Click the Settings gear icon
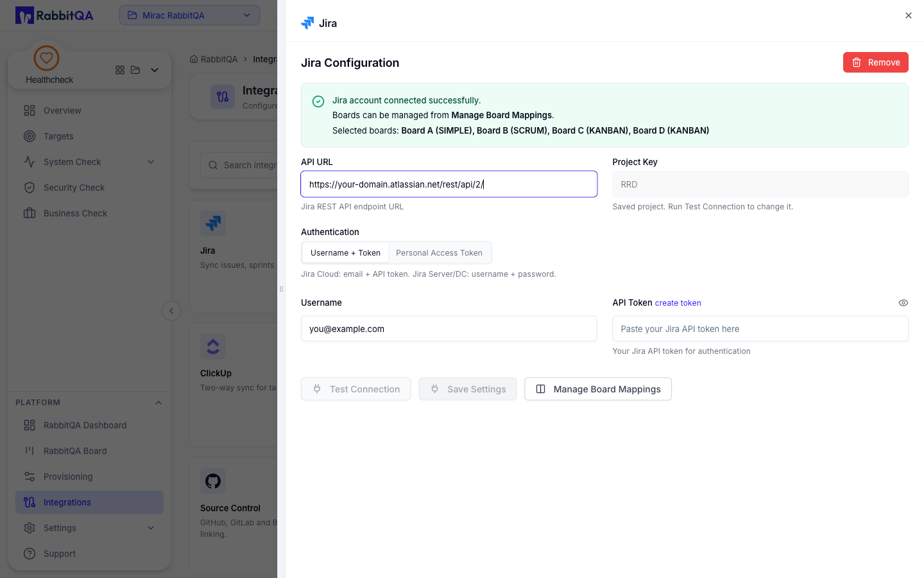 click(x=30, y=528)
